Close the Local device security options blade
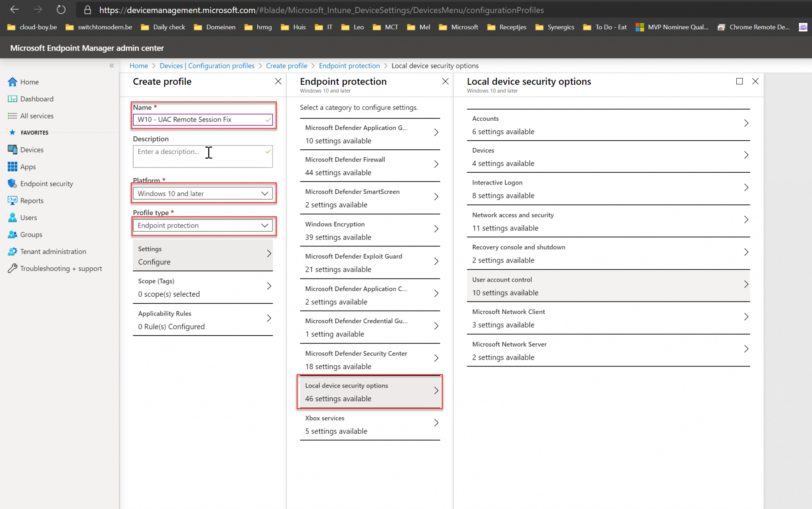 [755, 81]
